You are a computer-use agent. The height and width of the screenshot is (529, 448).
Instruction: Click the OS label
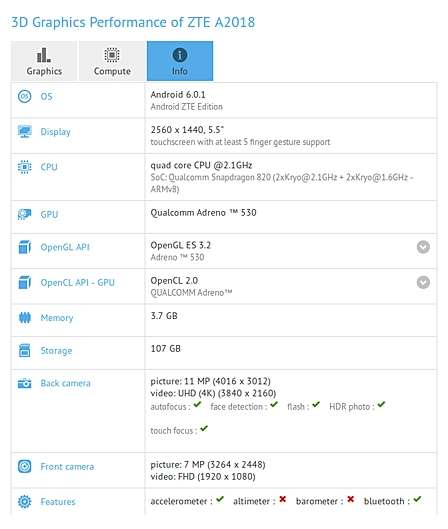coord(47,96)
